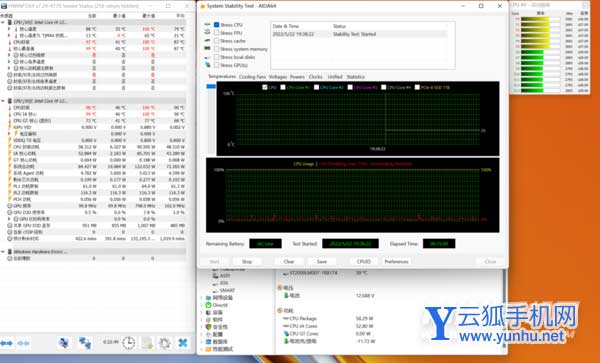Viewport: 600px width, 363px height.
Task: Click the 电压 category icon in sensor list
Action: 280,288
